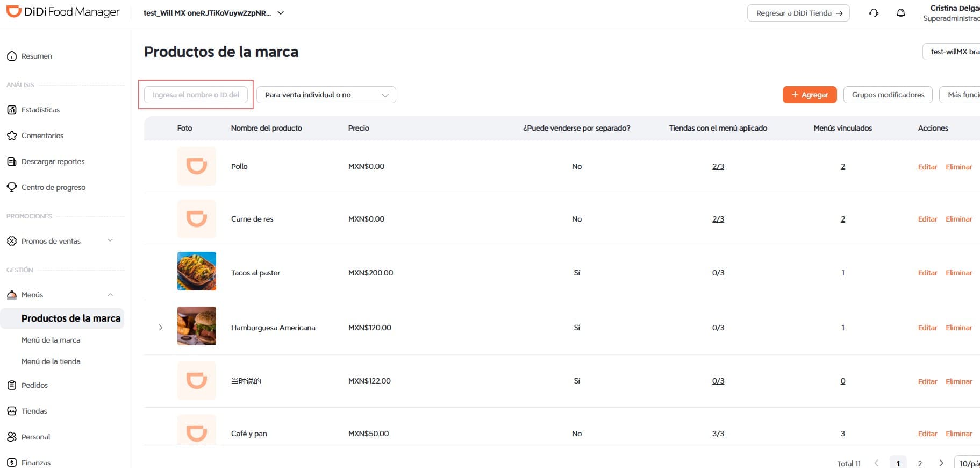The height and width of the screenshot is (468, 980).
Task: Click the placeholder photo of Carne de res
Action: pos(197,219)
